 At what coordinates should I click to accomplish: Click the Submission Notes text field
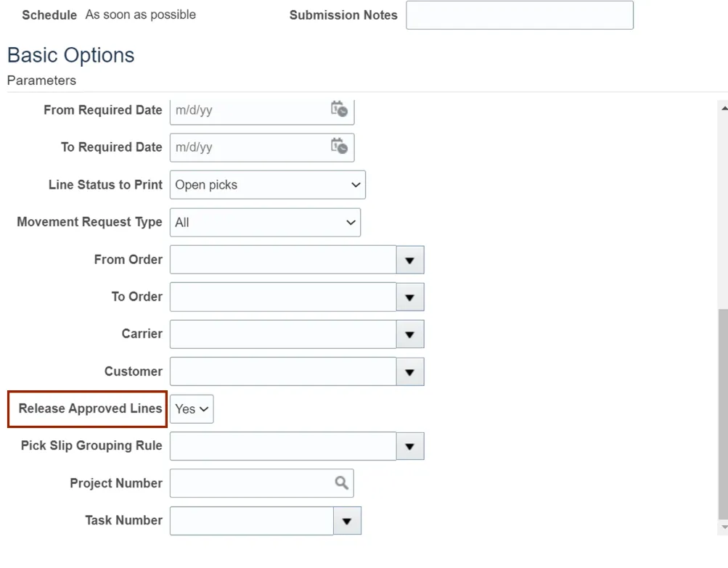pos(519,15)
